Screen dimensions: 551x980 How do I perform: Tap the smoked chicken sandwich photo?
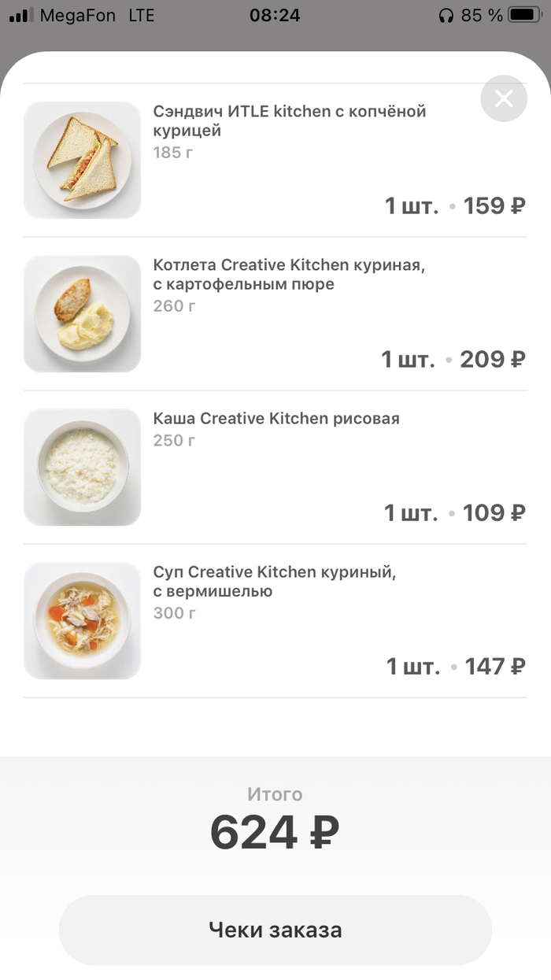(x=82, y=160)
